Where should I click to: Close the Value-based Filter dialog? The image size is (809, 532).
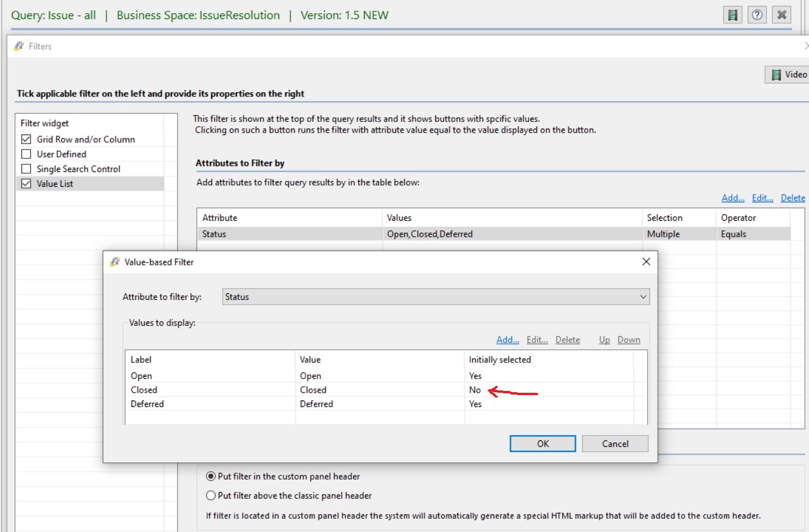point(646,261)
